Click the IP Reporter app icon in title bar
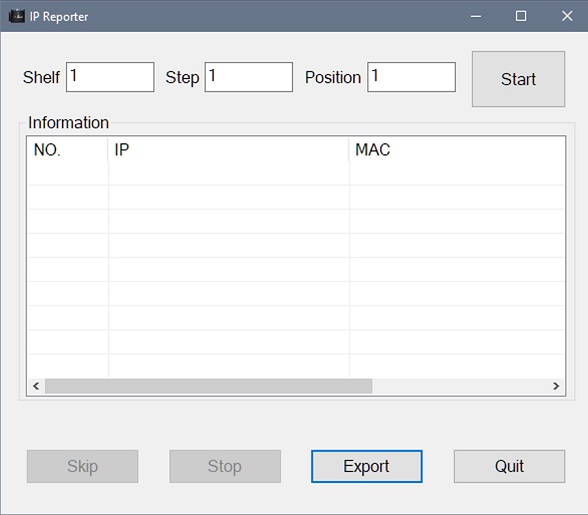 pos(16,16)
